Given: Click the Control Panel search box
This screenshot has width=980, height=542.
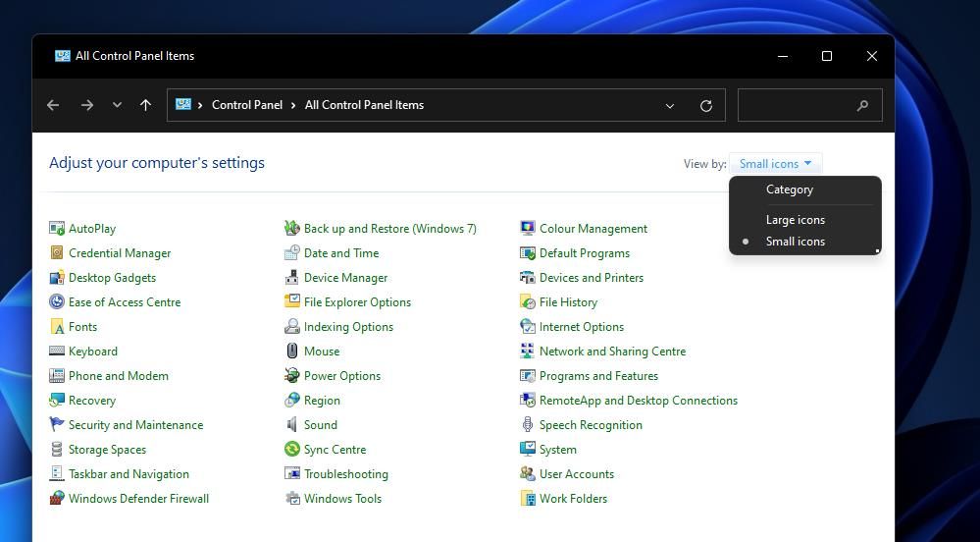Looking at the screenshot, I should pyautogui.click(x=810, y=105).
